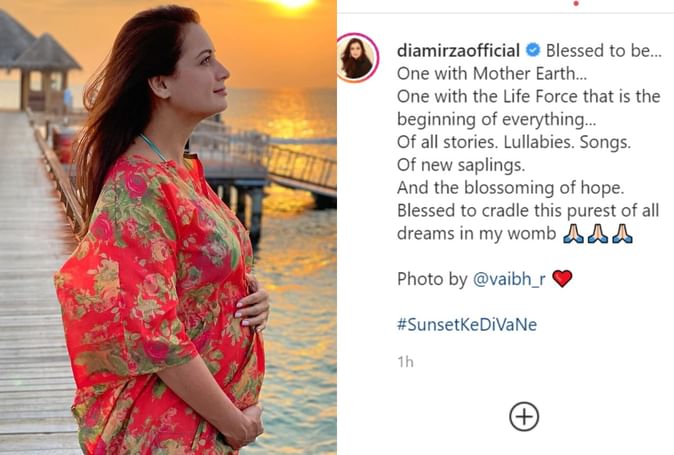
Task: Open the #SunsetKeDiVaNe hashtag
Action: click(467, 325)
